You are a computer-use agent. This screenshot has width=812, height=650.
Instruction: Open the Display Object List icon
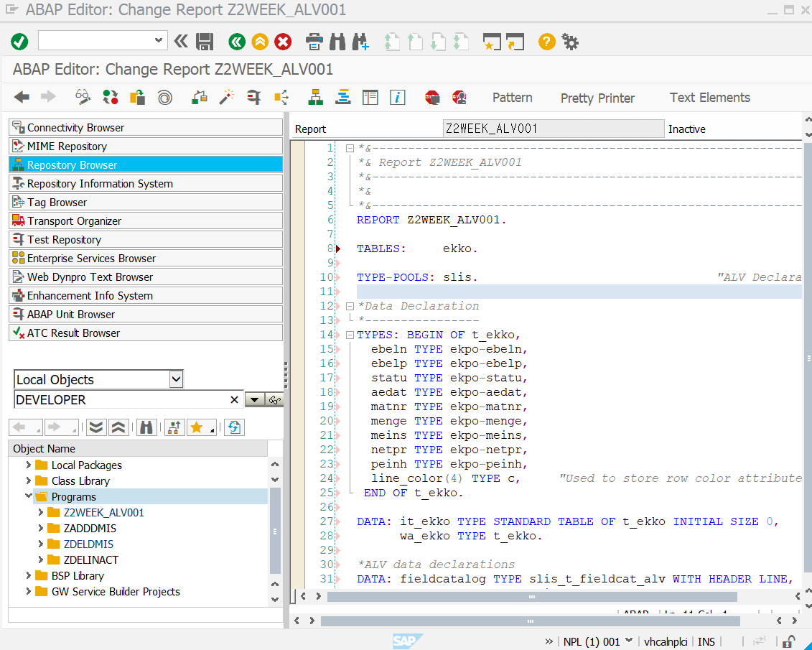click(315, 97)
